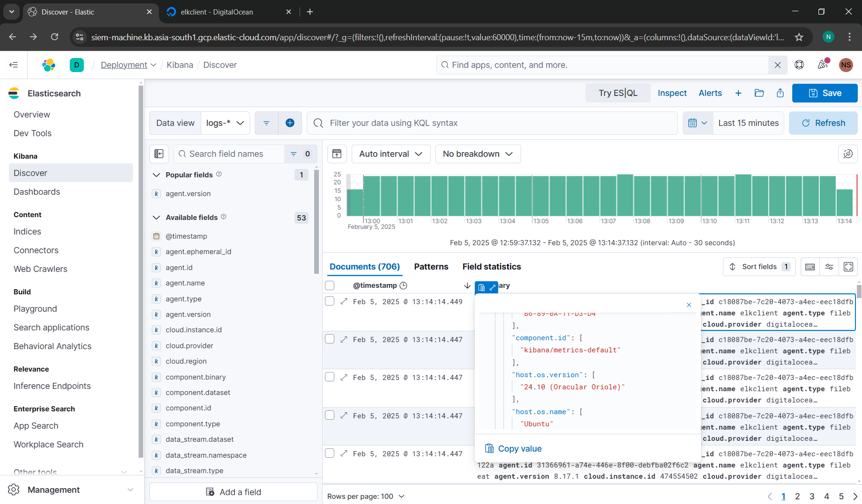
Task: Clear the global search field
Action: 778,65
